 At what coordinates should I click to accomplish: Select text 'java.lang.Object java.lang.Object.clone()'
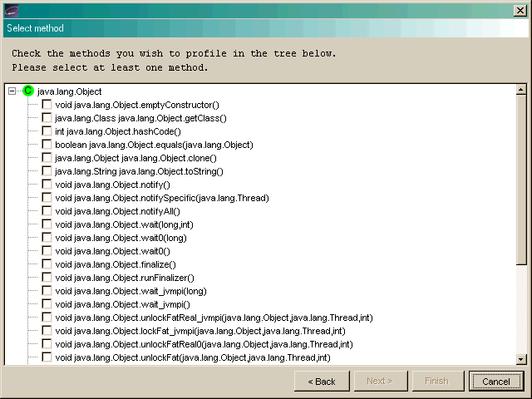(135, 158)
